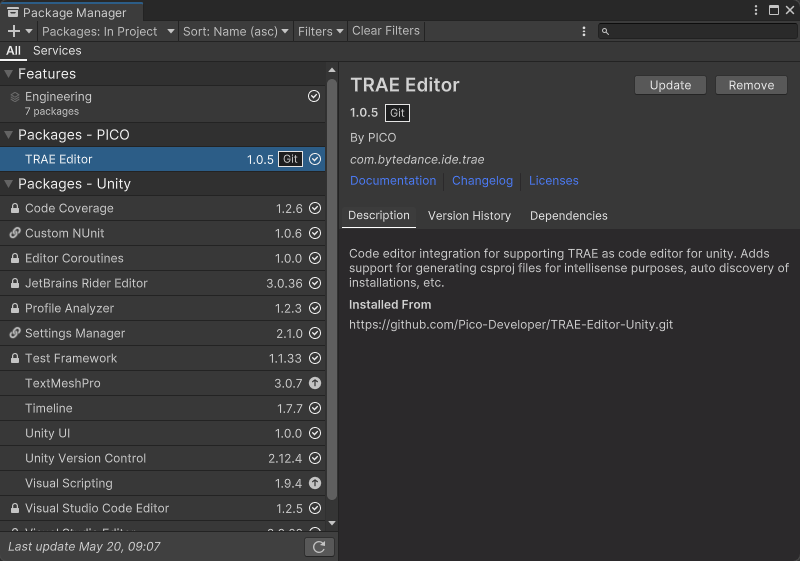The height and width of the screenshot is (561, 800).
Task: Click the package list scrollbar thumb
Action: [x=332, y=289]
